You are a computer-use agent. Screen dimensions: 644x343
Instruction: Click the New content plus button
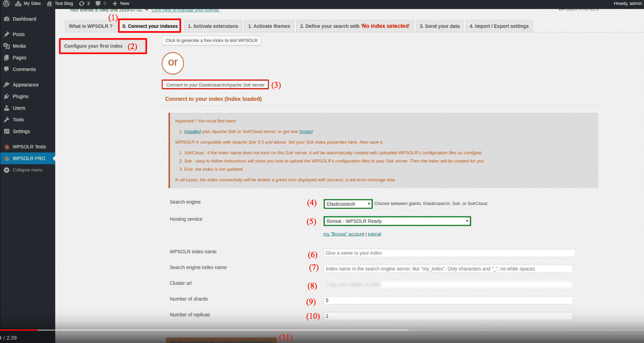point(121,3)
